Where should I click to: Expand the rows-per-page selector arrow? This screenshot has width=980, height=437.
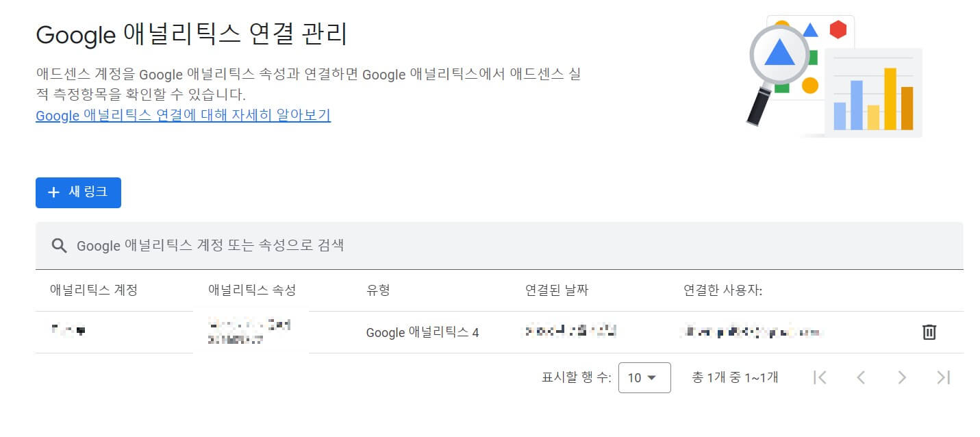tap(653, 377)
